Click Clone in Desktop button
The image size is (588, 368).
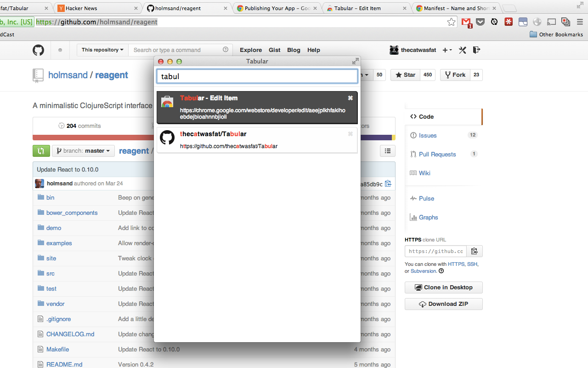click(x=444, y=287)
